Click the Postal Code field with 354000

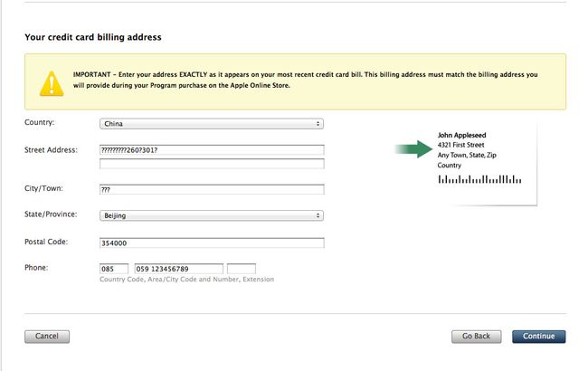(212, 243)
